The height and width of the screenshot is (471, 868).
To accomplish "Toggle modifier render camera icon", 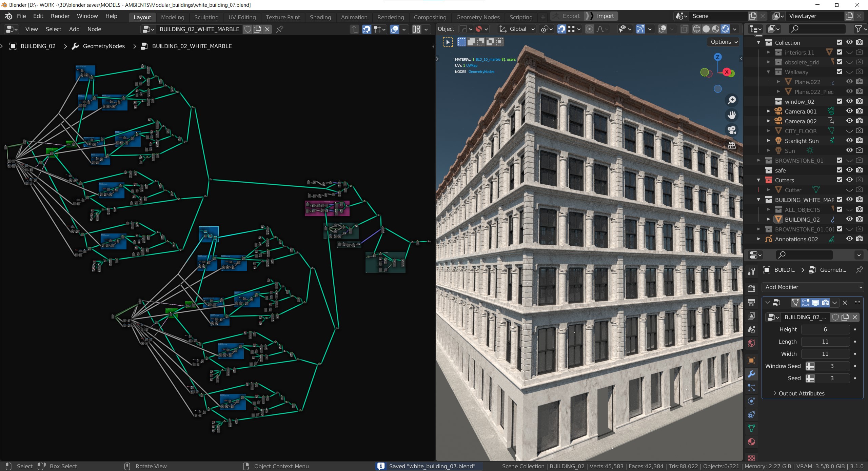I will pyautogui.click(x=825, y=303).
